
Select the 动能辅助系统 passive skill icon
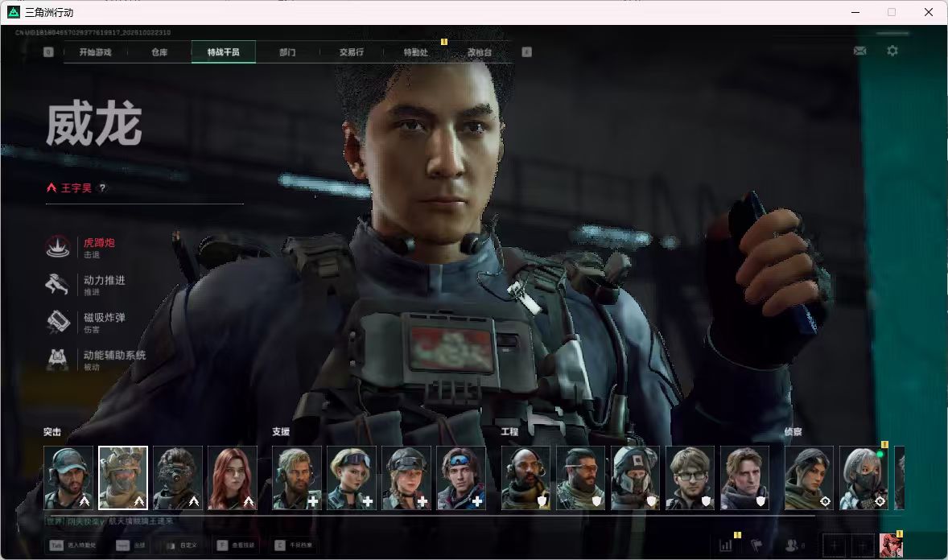tap(58, 359)
